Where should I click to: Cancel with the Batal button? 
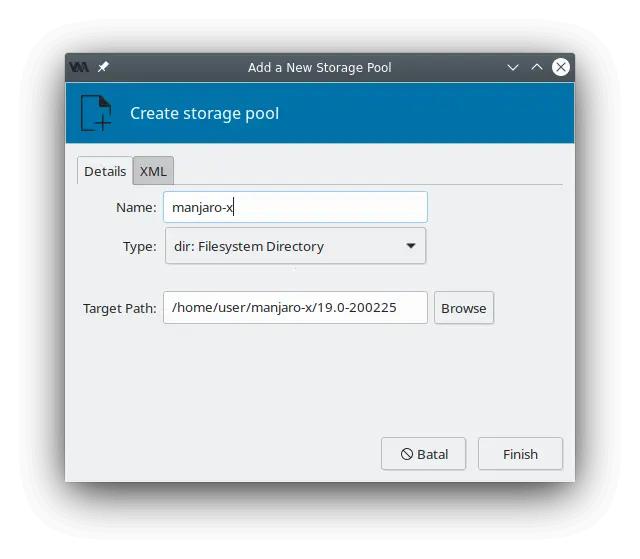pyautogui.click(x=423, y=454)
